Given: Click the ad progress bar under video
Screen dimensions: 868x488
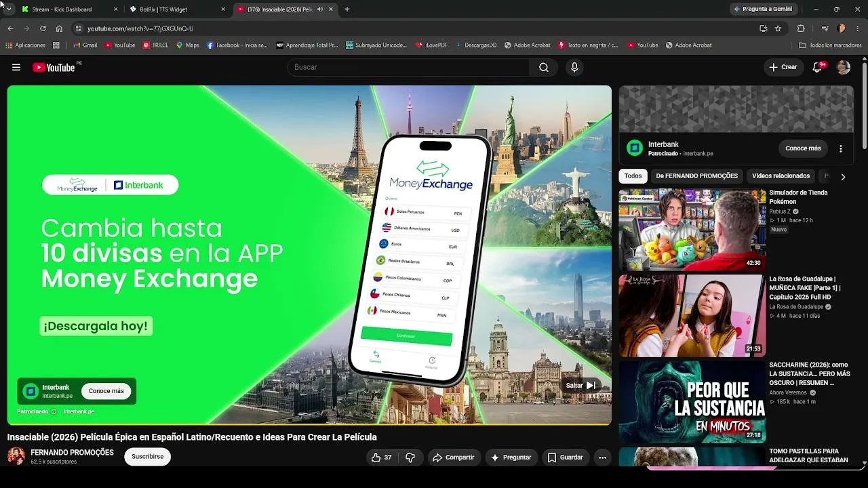Looking at the screenshot, I should (x=309, y=424).
